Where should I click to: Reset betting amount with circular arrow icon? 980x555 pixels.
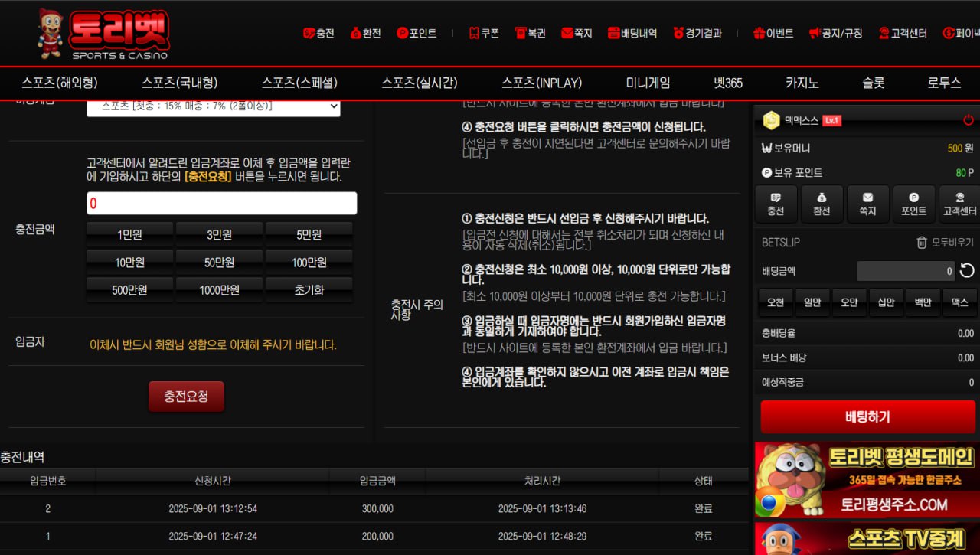tap(967, 271)
